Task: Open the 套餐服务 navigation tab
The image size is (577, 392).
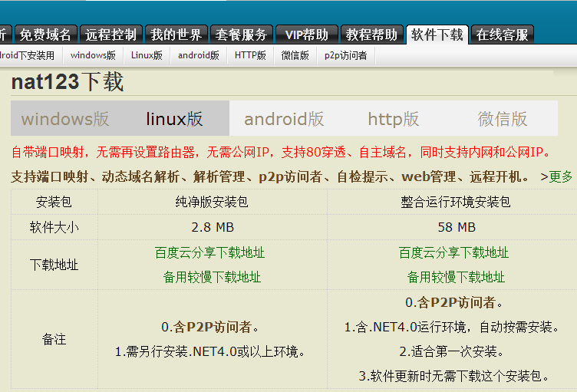Action: (x=242, y=35)
